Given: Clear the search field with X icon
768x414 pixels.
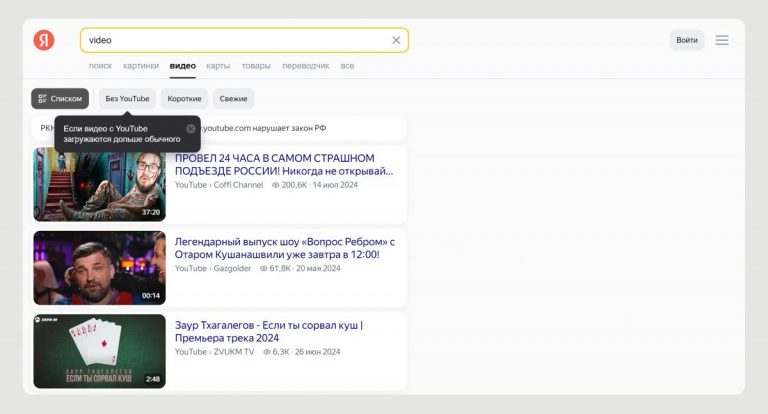Looking at the screenshot, I should point(396,40).
